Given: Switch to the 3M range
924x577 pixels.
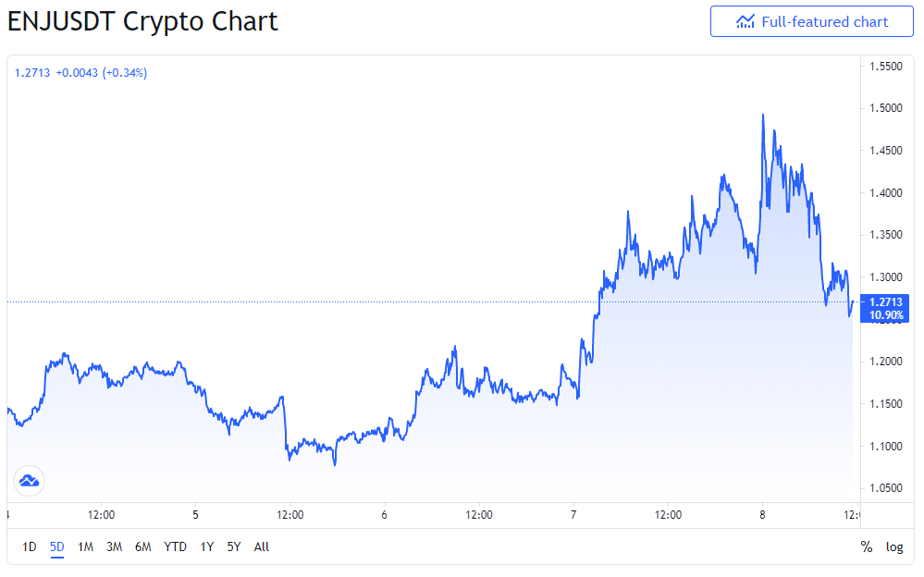Looking at the screenshot, I should 114,546.
